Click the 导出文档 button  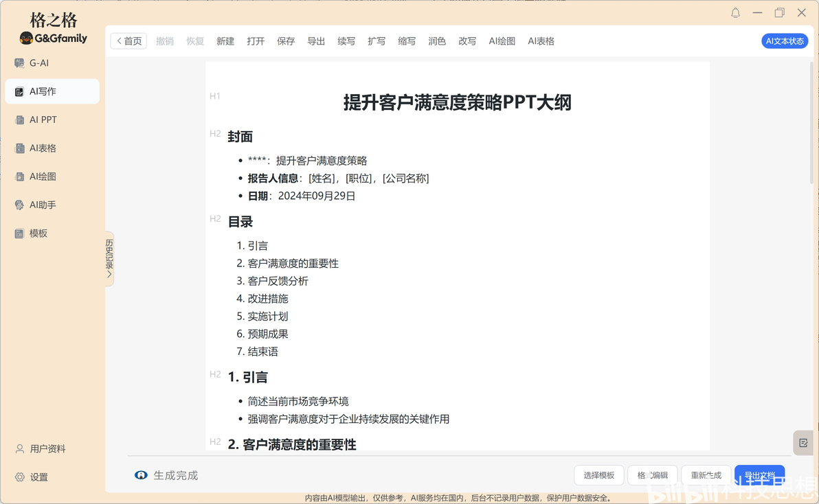pyautogui.click(x=759, y=475)
